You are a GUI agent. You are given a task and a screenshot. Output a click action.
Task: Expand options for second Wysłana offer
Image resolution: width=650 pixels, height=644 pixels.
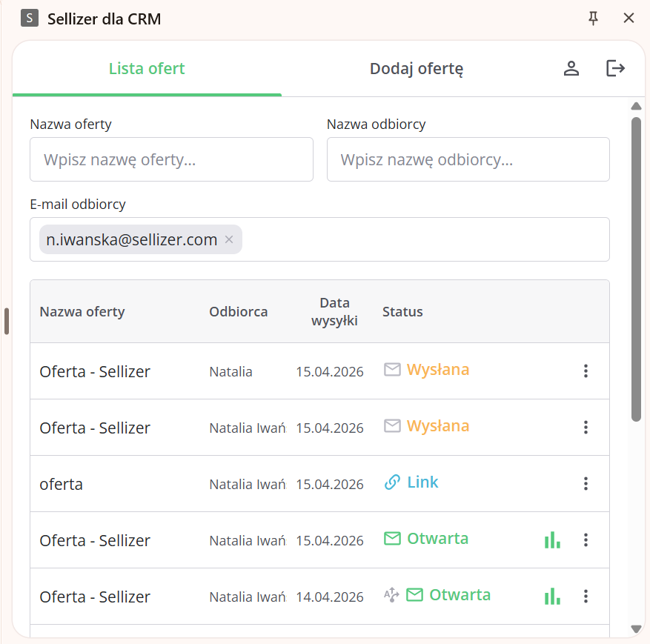(586, 428)
